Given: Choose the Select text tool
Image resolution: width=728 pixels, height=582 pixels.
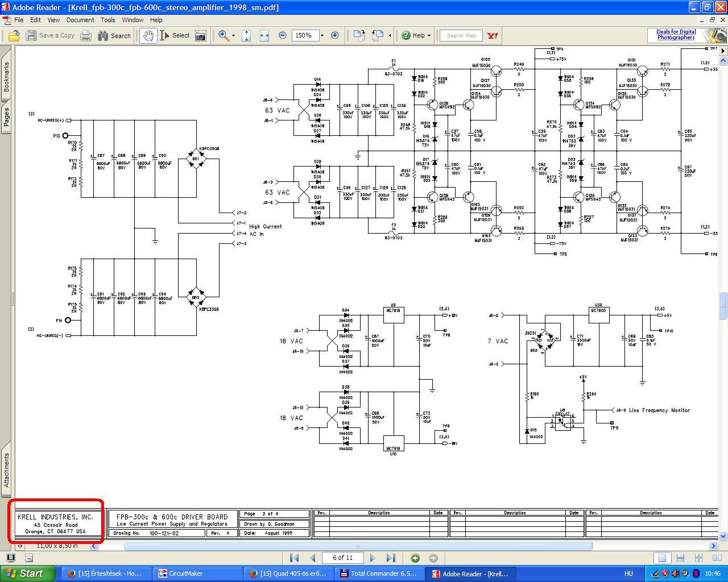Looking at the screenshot, I should pyautogui.click(x=175, y=35).
